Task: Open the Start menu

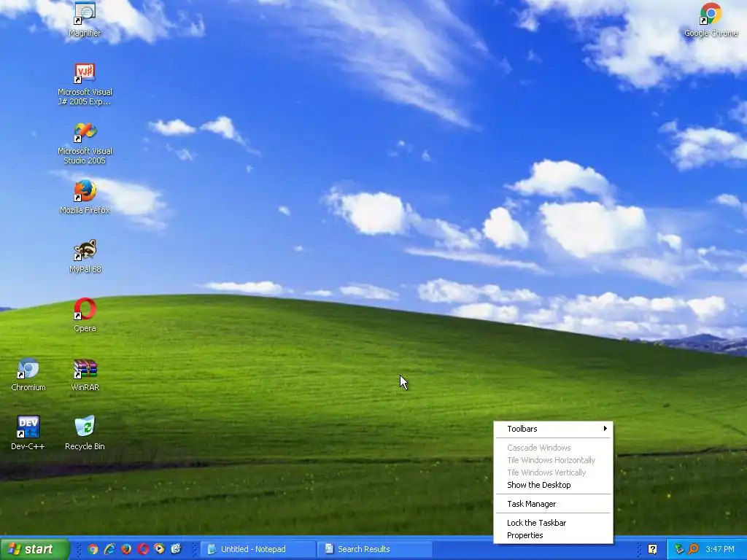Action: (34, 549)
